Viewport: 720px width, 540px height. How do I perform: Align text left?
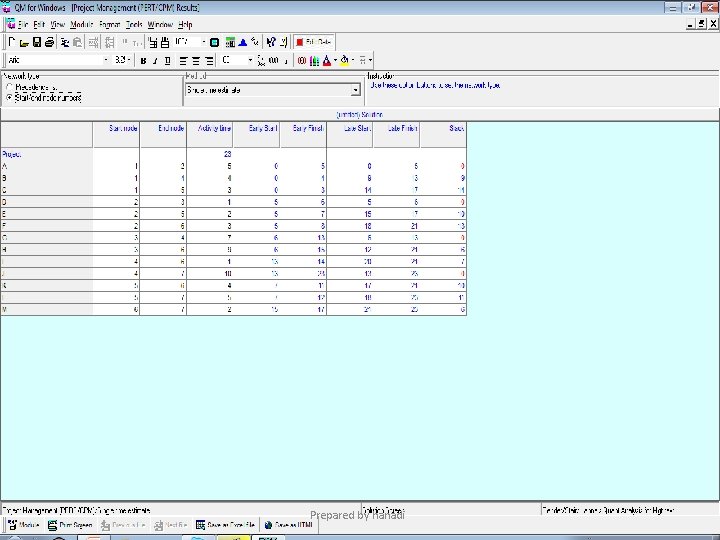coord(183,60)
